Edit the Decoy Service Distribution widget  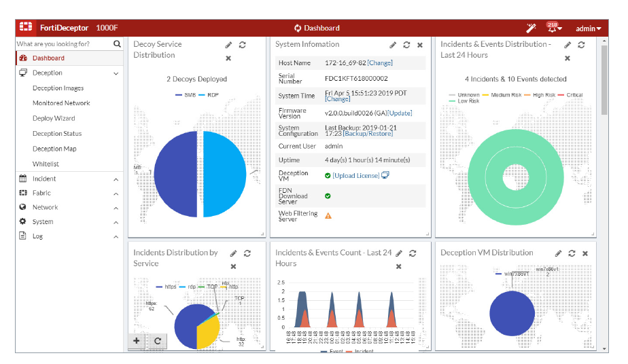click(x=228, y=45)
